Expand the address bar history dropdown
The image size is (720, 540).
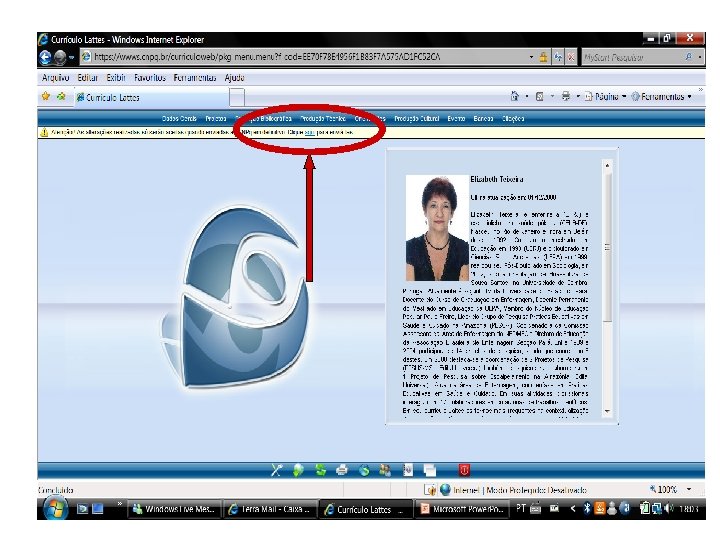(531, 57)
